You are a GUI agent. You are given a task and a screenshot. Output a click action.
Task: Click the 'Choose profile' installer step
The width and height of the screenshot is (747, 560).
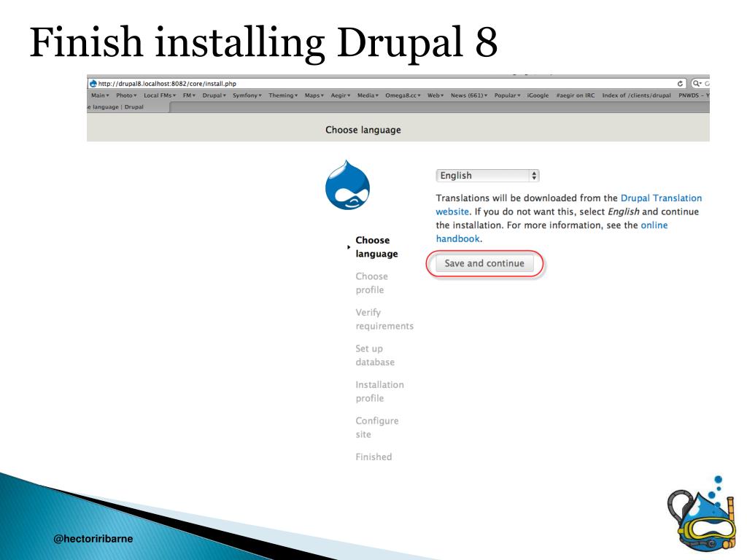pyautogui.click(x=371, y=283)
